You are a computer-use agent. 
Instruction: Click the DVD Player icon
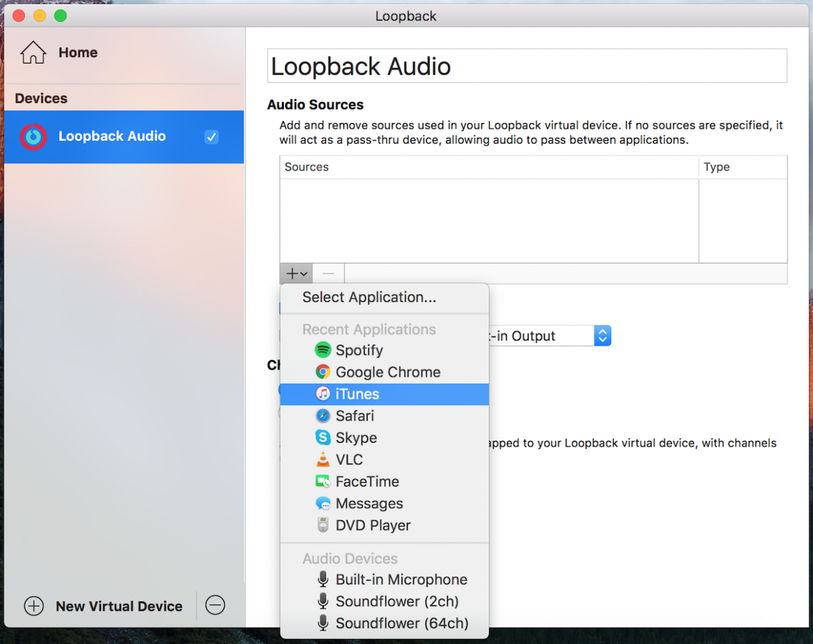tap(323, 525)
